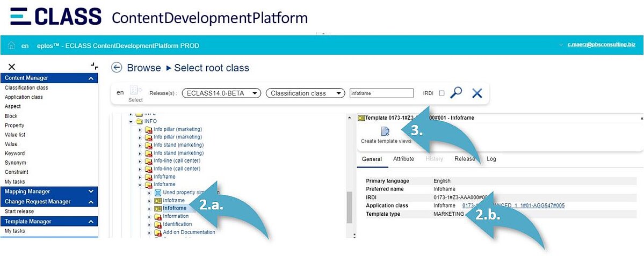
Task: Close the sidebar with the black X
Action: pyautogui.click(x=12, y=67)
